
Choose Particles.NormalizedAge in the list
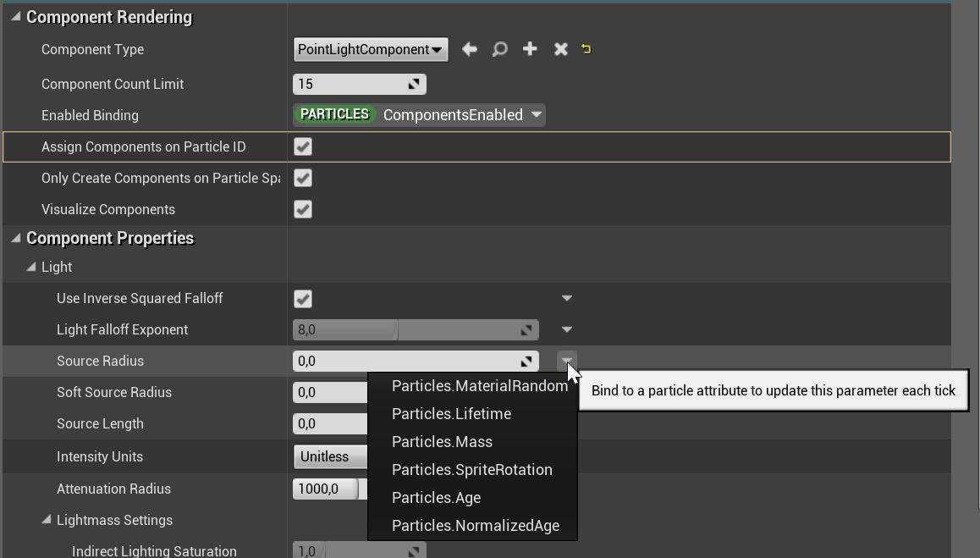click(475, 525)
